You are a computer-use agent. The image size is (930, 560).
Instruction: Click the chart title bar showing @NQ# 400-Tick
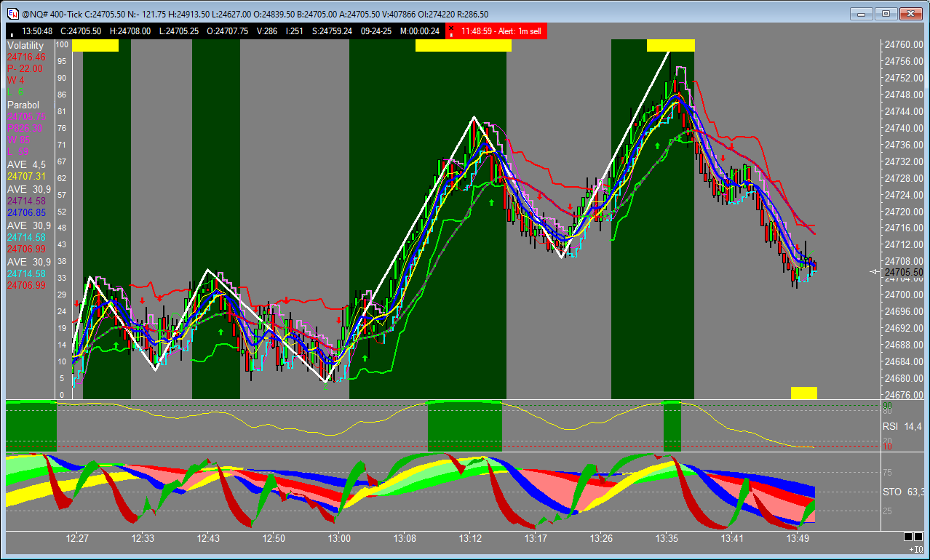(x=437, y=14)
